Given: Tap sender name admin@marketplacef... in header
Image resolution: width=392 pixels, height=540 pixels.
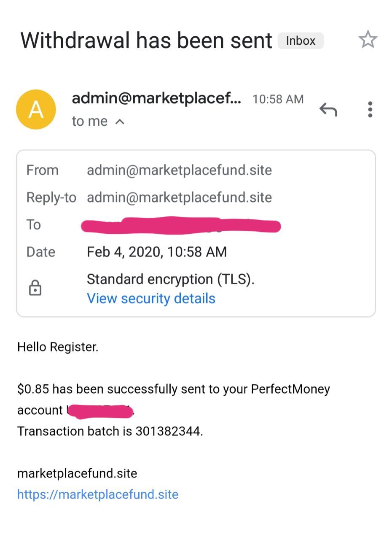Looking at the screenshot, I should pyautogui.click(x=156, y=98).
